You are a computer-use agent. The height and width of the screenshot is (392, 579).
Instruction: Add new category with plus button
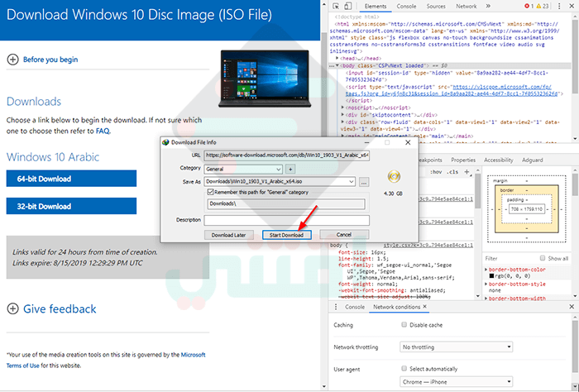290,169
